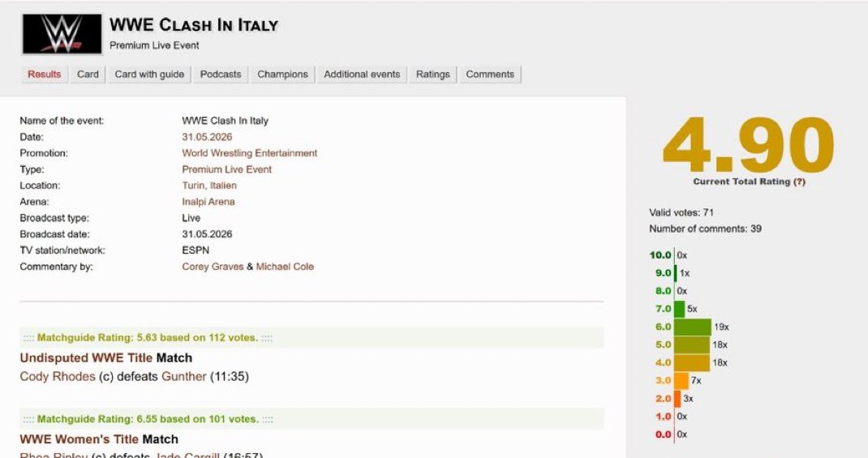Click the ESPN TV station value
Image resolution: width=868 pixels, height=458 pixels.
click(x=196, y=250)
